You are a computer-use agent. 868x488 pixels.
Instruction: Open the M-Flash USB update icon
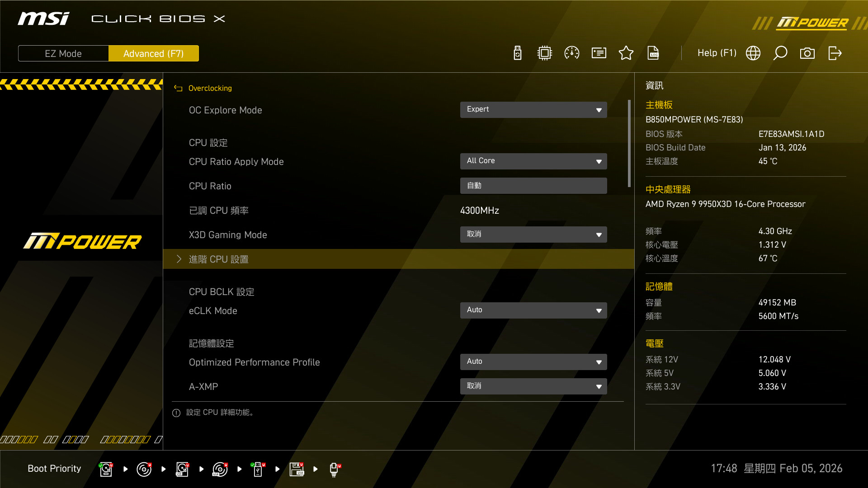click(x=518, y=53)
